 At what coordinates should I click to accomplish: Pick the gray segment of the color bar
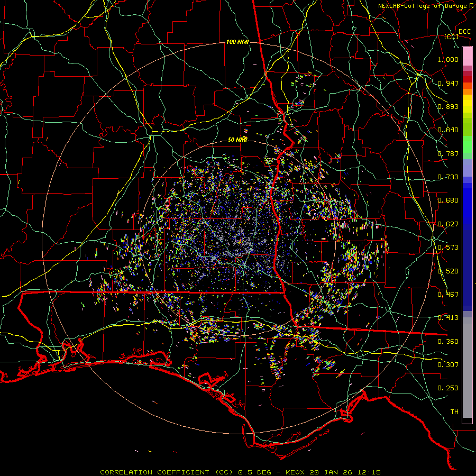coord(467,368)
